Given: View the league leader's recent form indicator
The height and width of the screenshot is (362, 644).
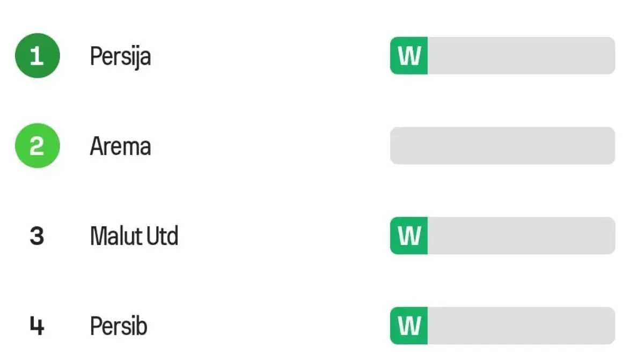Looking at the screenshot, I should pyautogui.click(x=502, y=56).
